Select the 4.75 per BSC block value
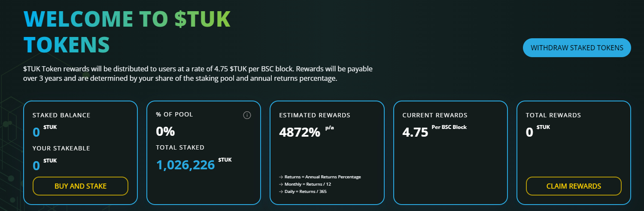Viewport: 644px width, 211px height. [415, 132]
